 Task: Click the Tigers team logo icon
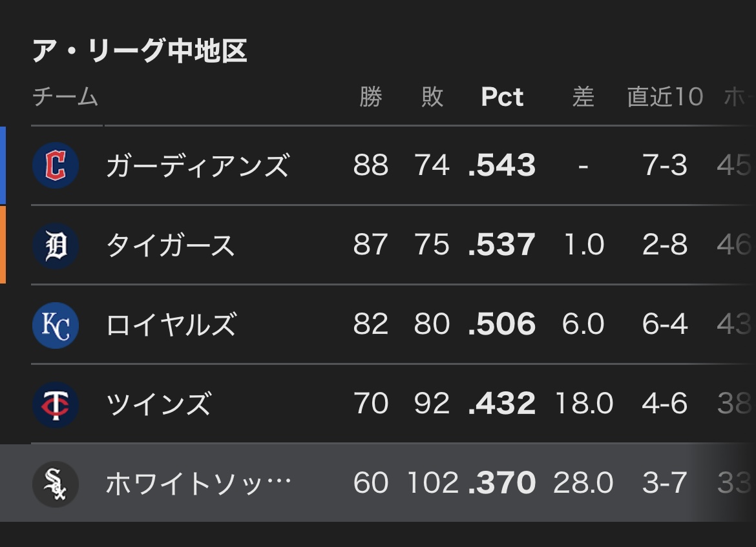(x=56, y=245)
